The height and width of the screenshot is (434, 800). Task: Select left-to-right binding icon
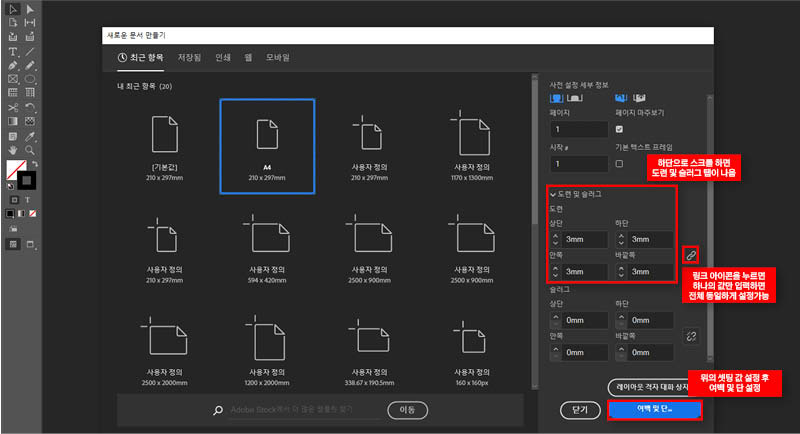pos(621,97)
